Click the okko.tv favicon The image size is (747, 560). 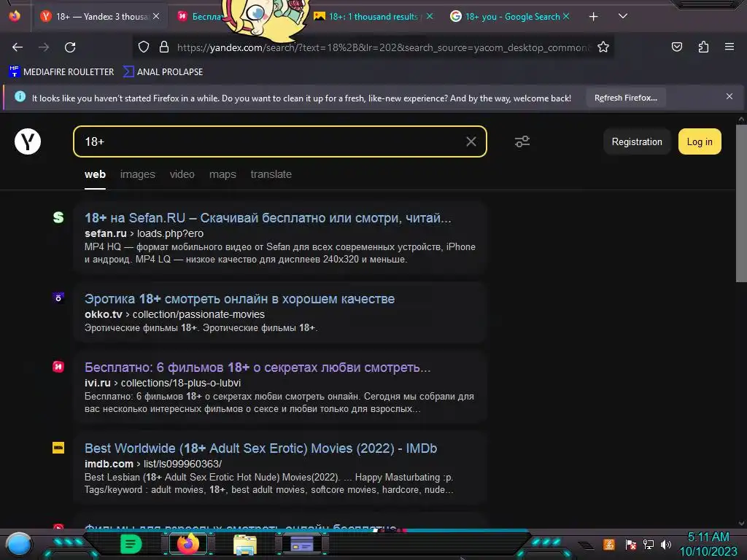tap(58, 298)
